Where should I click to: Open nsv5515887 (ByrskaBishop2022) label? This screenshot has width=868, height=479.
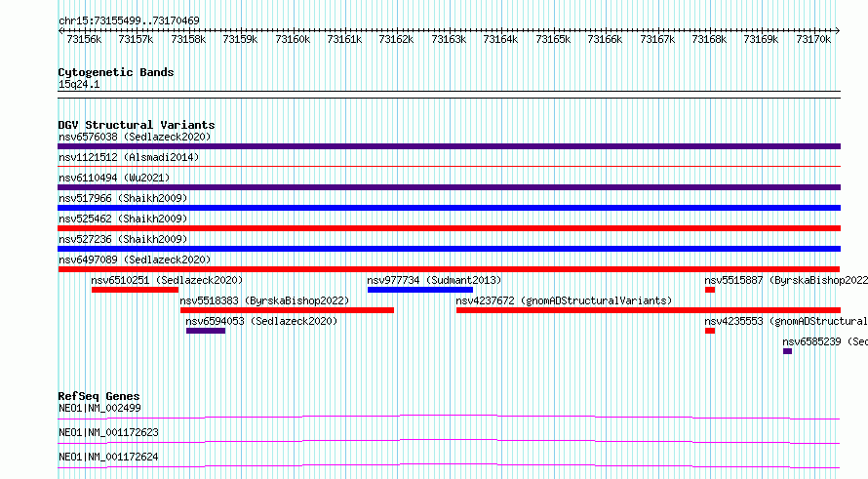[x=786, y=280]
